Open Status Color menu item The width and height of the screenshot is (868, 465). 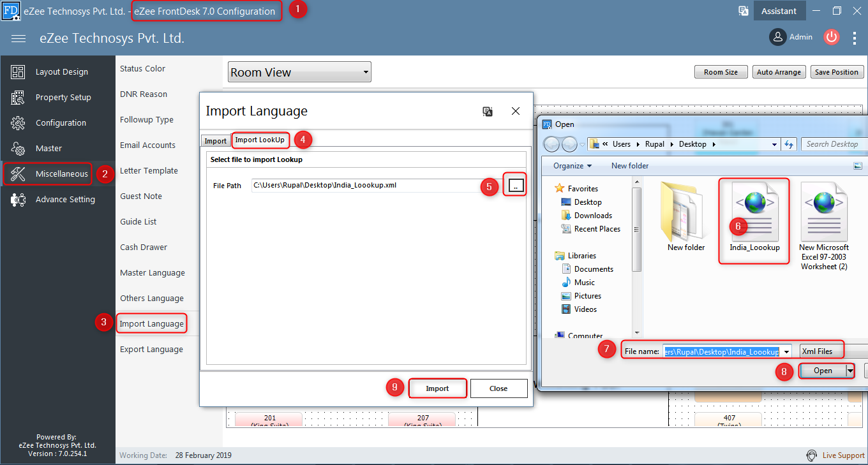[142, 68]
